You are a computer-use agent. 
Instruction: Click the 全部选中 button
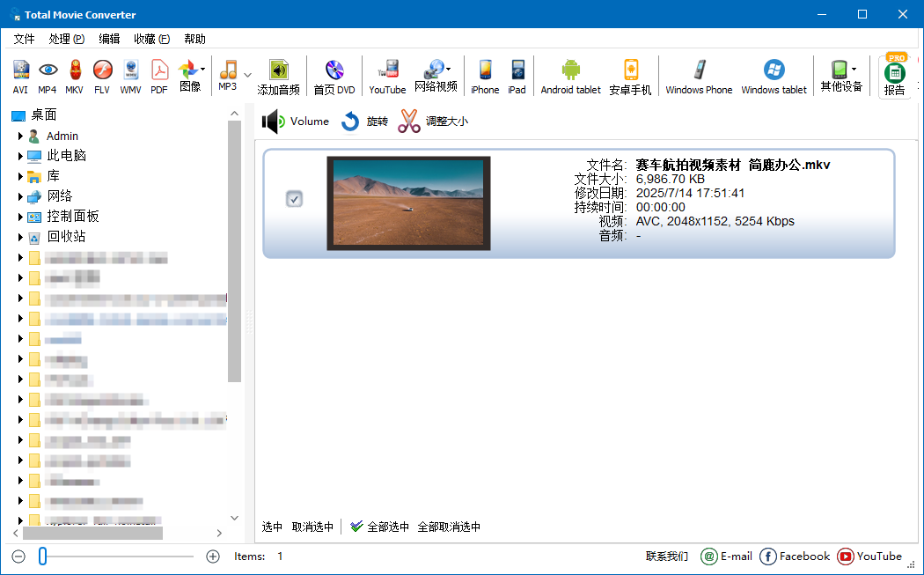(391, 526)
